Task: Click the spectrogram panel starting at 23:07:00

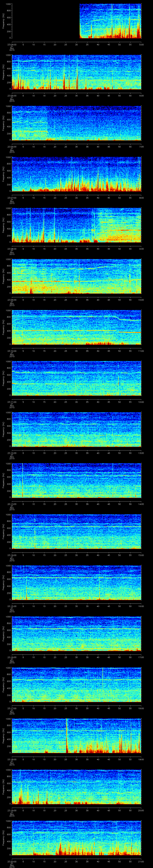Action: point(77,174)
